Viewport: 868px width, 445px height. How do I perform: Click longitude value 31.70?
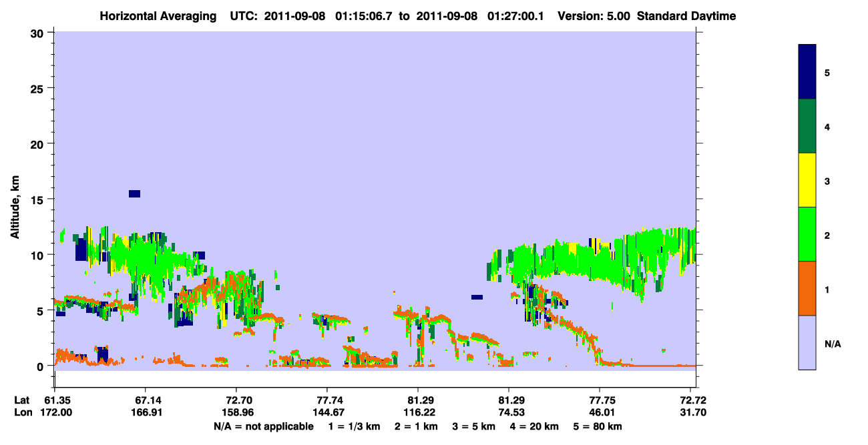click(x=693, y=412)
